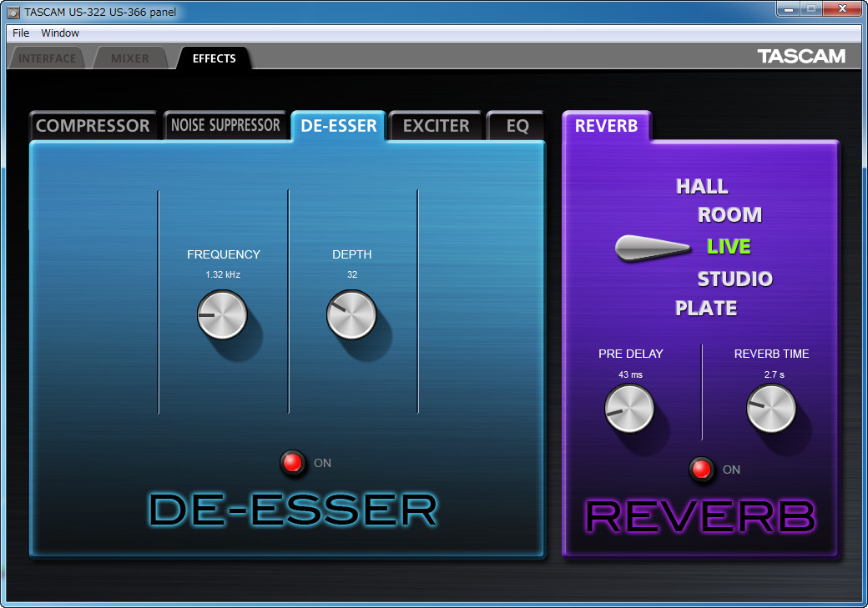This screenshot has height=608, width=868.
Task: Select the DE-ESSER effect tab
Action: click(x=338, y=126)
